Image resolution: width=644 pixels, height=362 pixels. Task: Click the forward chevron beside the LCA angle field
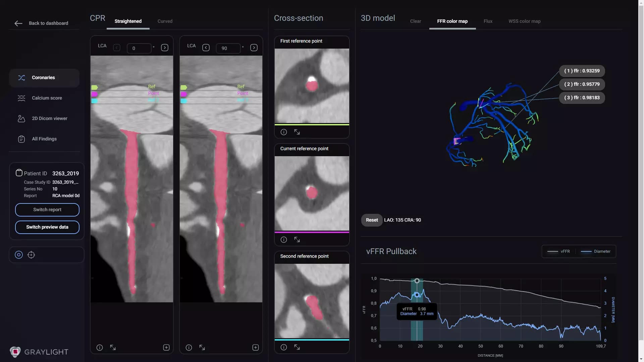[165, 48]
